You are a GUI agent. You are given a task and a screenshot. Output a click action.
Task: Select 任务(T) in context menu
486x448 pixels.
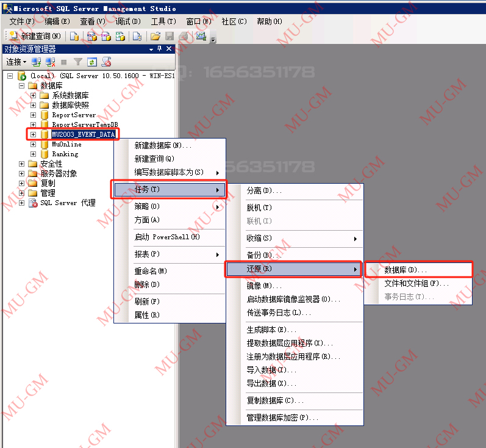click(x=170, y=190)
